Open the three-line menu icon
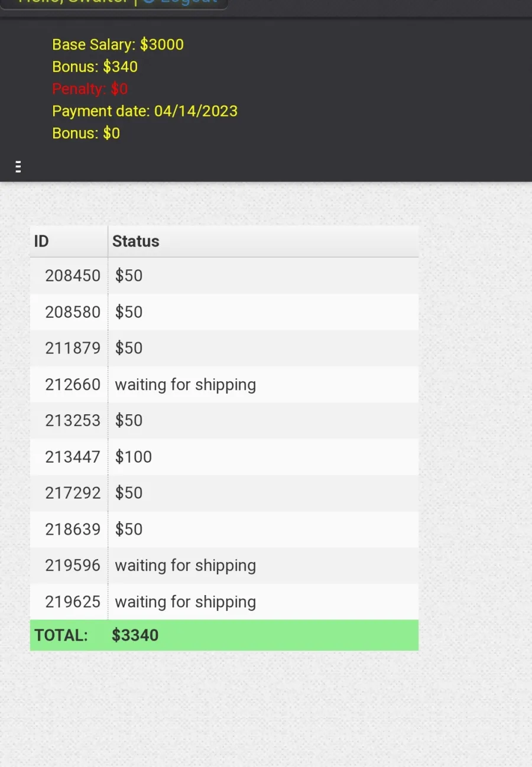532x767 pixels. (x=18, y=167)
